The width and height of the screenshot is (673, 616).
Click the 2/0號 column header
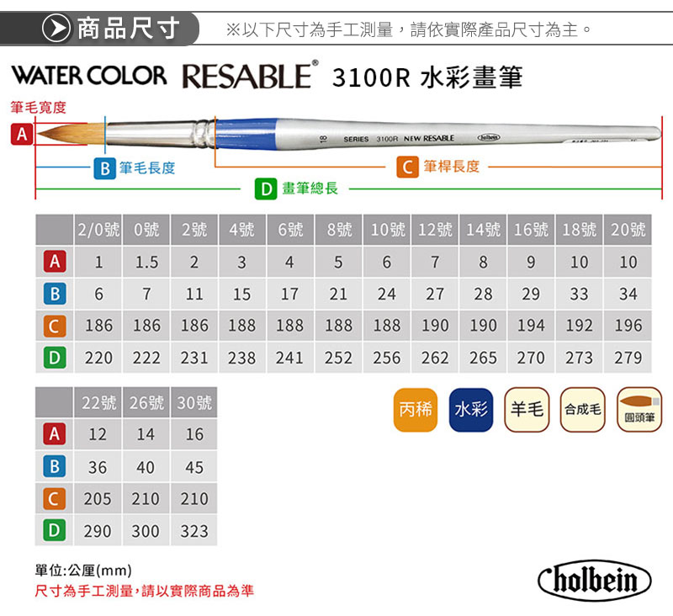[x=98, y=230]
